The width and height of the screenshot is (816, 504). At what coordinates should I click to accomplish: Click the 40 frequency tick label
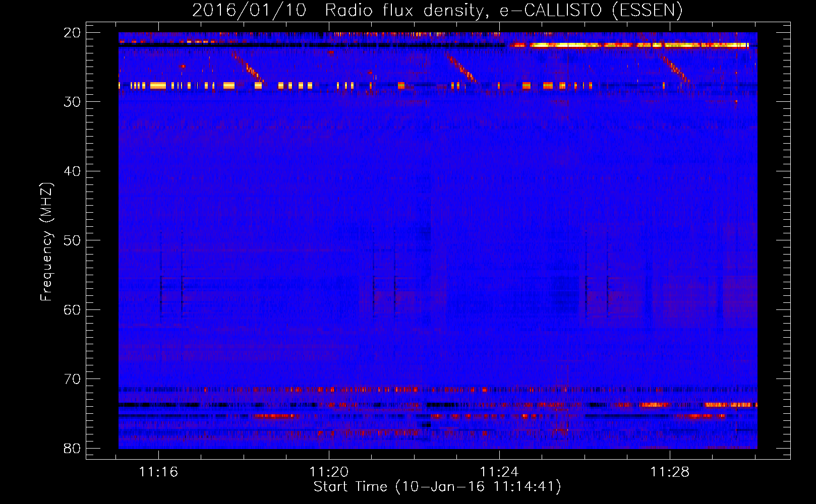72,171
